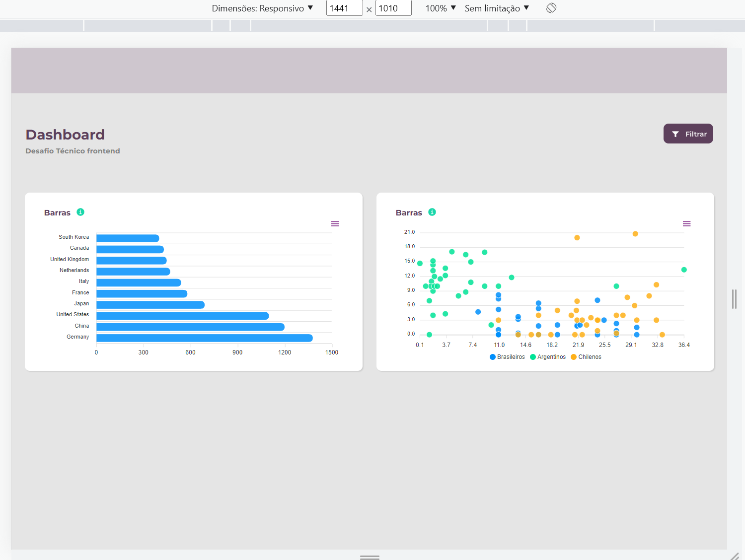Click the Dashboard heading
Viewport: 745px width, 560px height.
click(65, 134)
